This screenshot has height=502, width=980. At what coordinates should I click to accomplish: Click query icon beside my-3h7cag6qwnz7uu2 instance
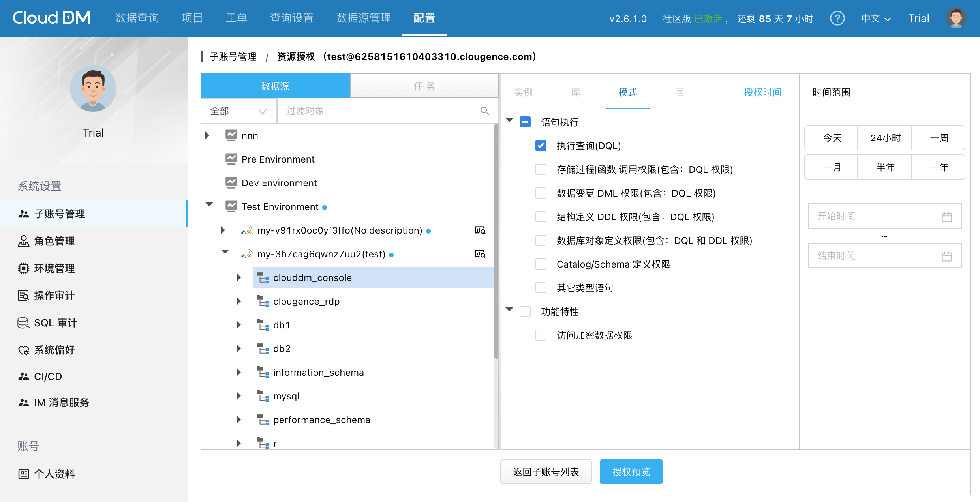click(480, 254)
